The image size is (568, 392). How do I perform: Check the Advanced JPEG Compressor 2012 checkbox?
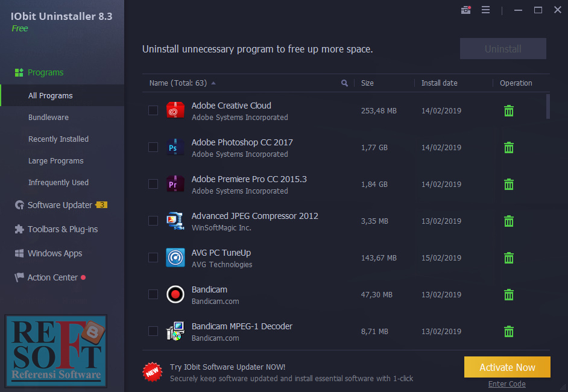click(x=153, y=221)
